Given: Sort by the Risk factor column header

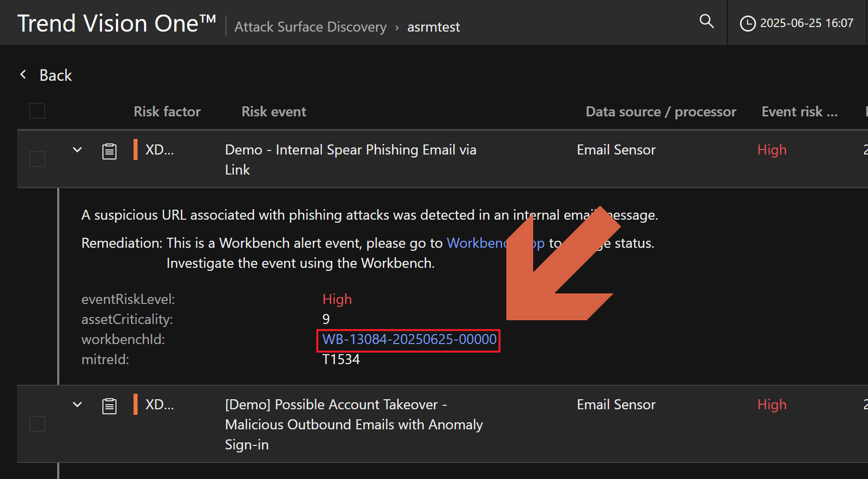Looking at the screenshot, I should (167, 111).
